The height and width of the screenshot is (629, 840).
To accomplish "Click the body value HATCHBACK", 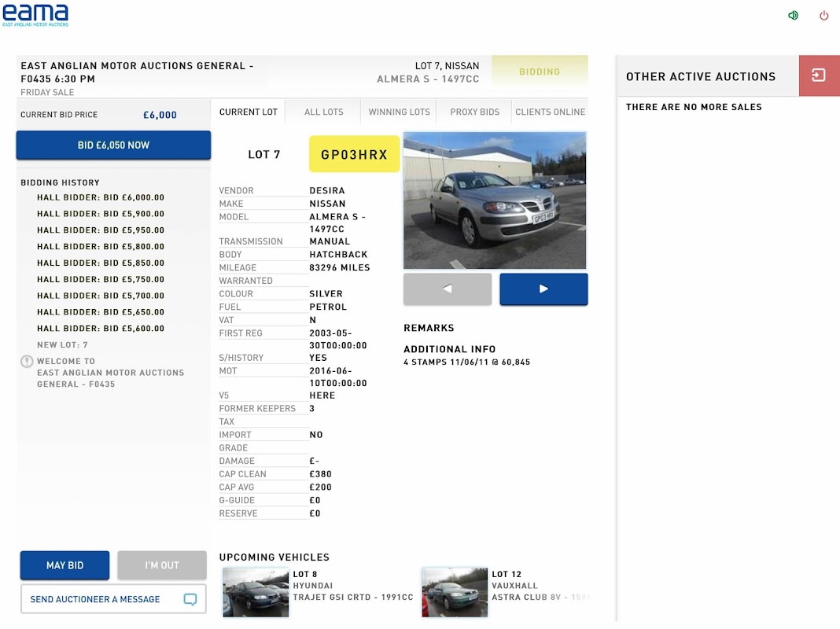I will 338,254.
